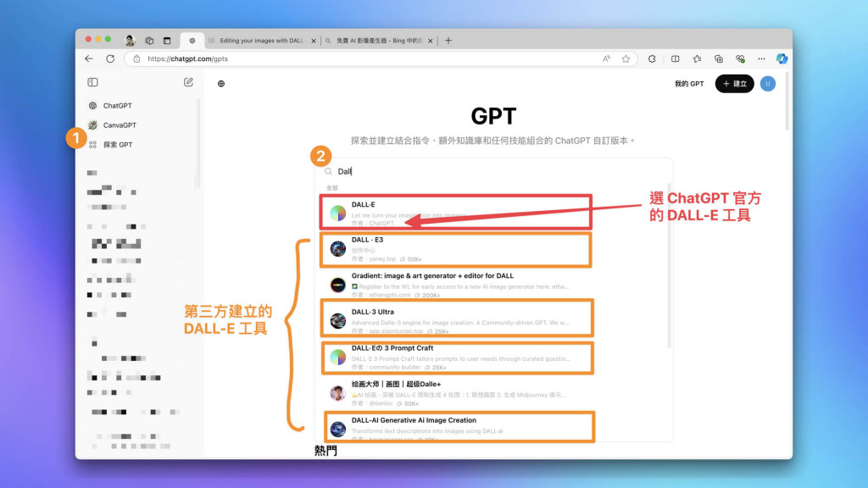Click the main page vertical scrollbar

click(x=787, y=102)
